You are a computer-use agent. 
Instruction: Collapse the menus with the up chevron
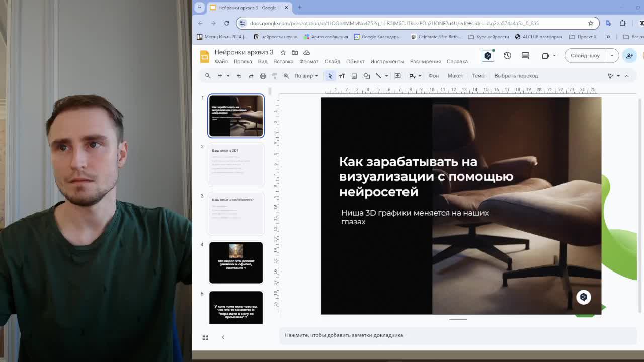pos(626,76)
